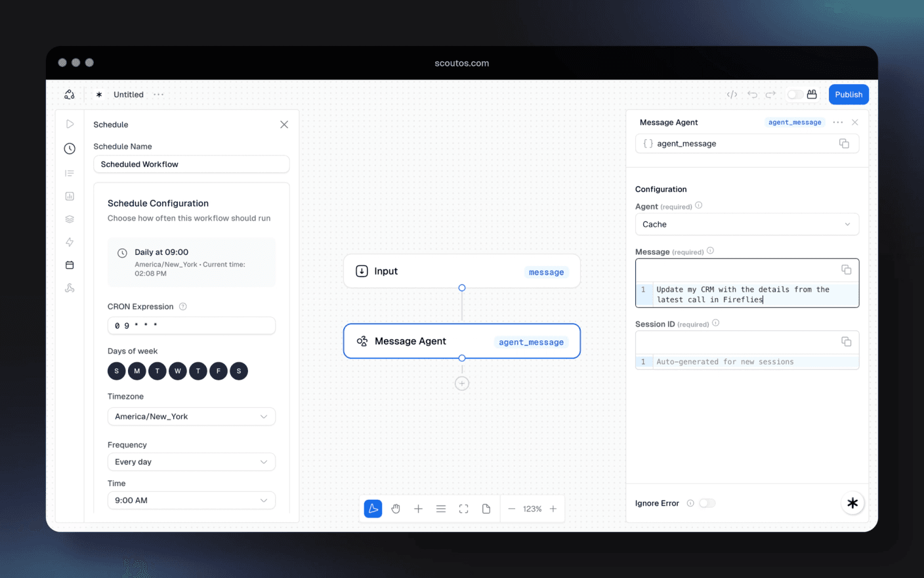Open the clock schedule icon in sidebar

coord(70,148)
